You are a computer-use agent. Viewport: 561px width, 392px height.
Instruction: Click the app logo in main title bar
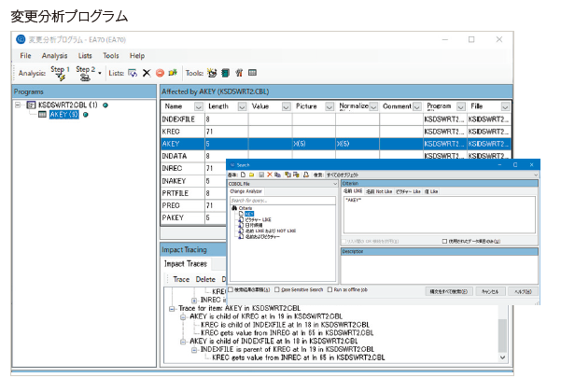(21, 39)
